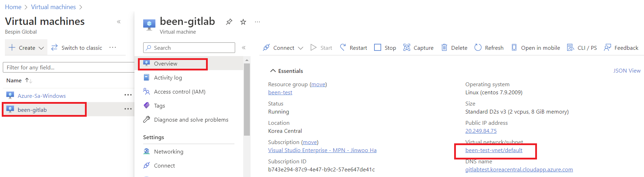Open the Tags menu item
Screen dimensions: 644x177
pos(159,105)
